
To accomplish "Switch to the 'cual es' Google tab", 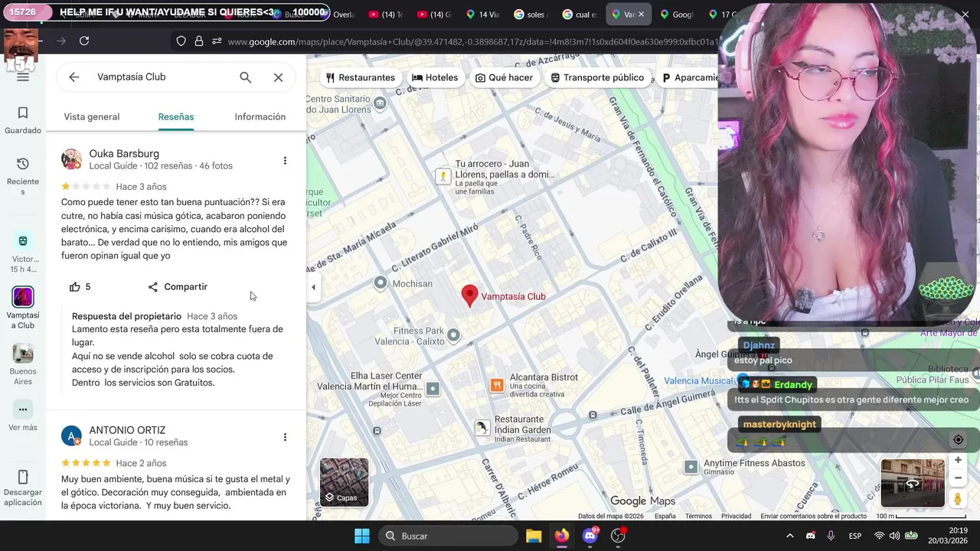I will click(x=579, y=15).
